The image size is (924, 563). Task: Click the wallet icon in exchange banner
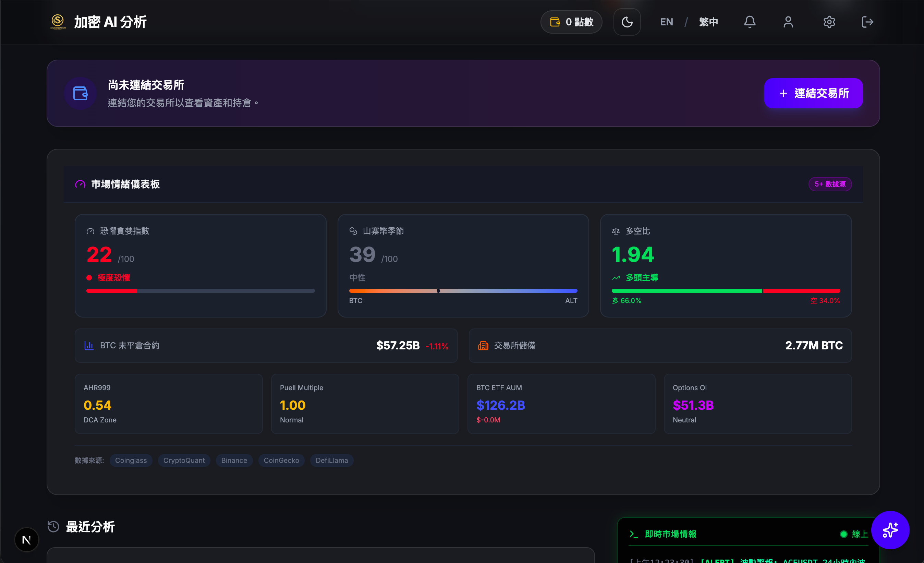(x=80, y=93)
